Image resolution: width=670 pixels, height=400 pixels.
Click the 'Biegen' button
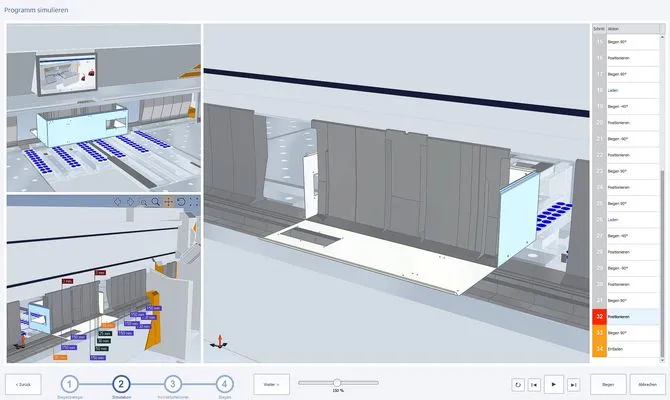[608, 383]
